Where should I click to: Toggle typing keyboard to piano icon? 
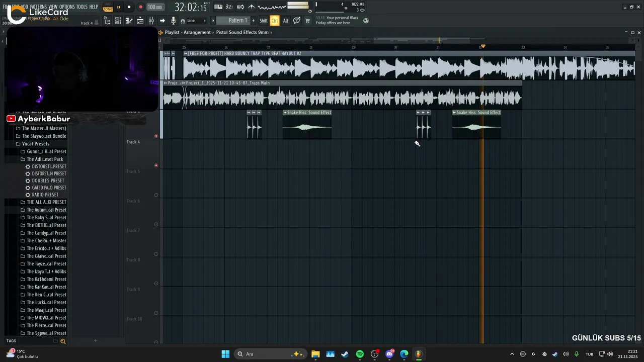218,7
